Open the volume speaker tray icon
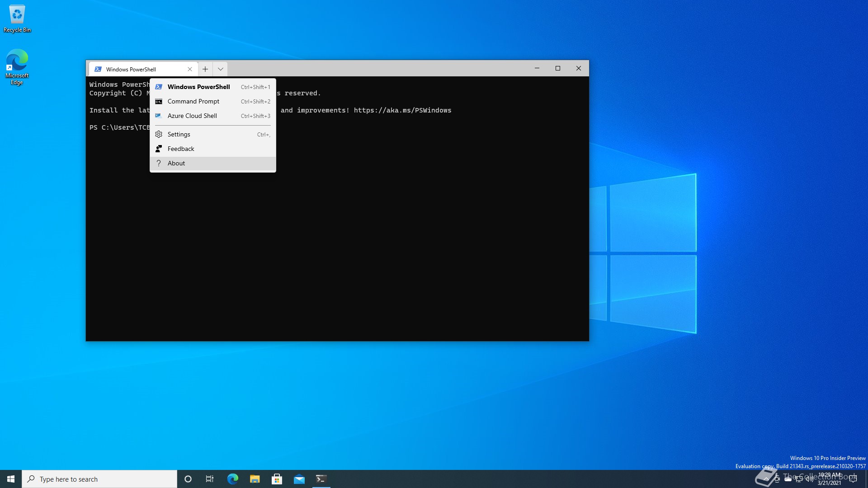The image size is (868, 488). coord(810,479)
